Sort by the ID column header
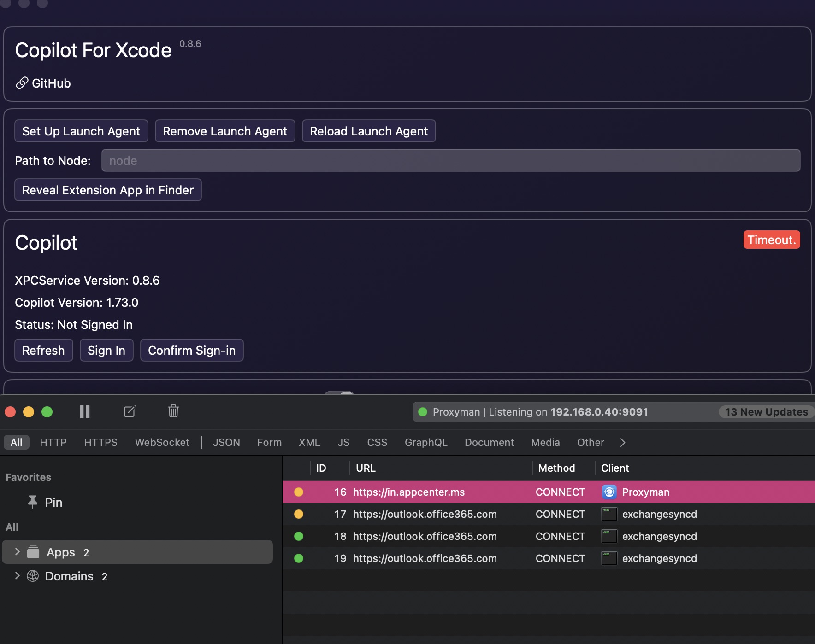This screenshot has width=815, height=644. (321, 468)
